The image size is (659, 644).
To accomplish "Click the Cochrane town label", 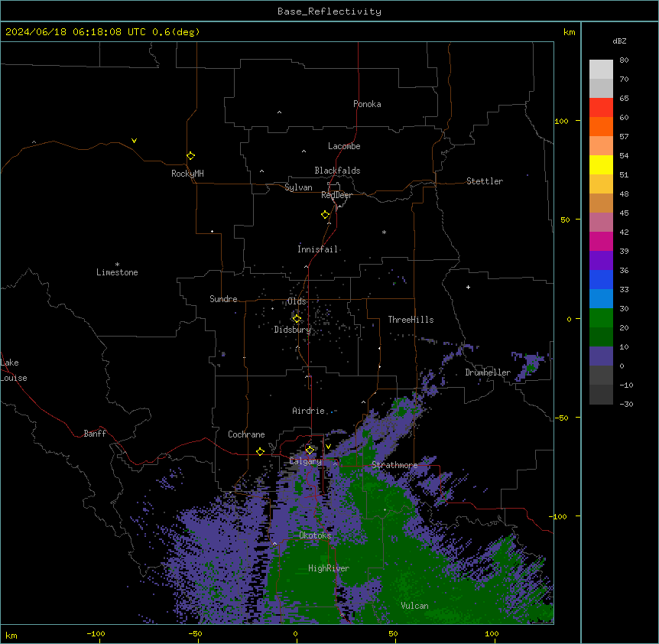I will tap(246, 434).
